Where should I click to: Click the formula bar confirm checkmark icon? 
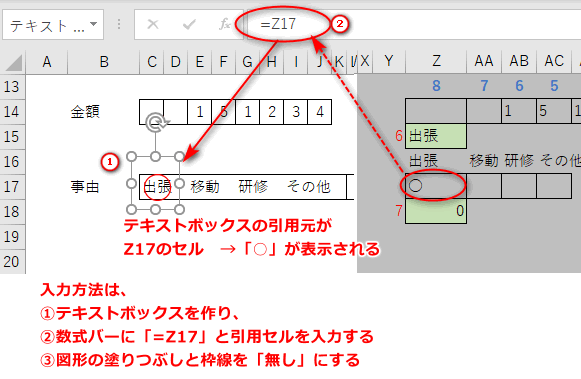tap(189, 24)
